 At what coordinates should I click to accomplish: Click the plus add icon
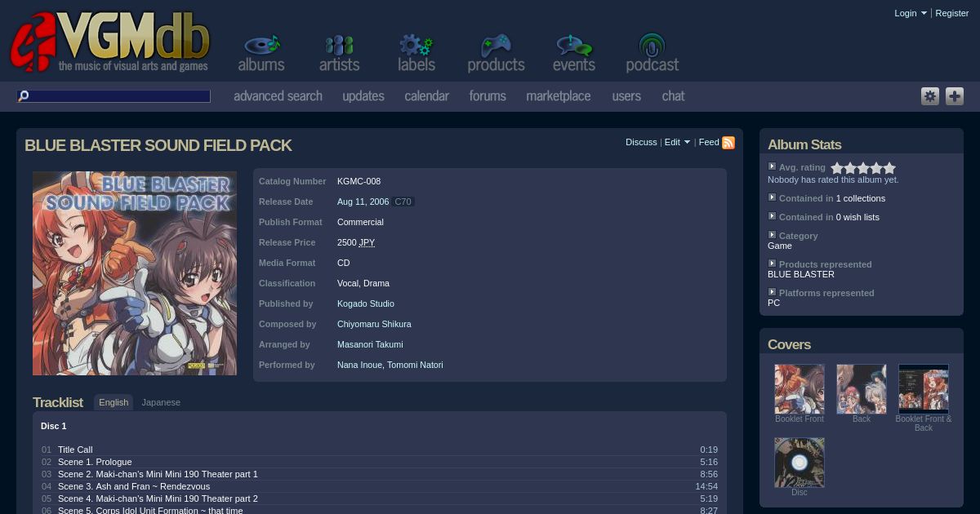955,96
